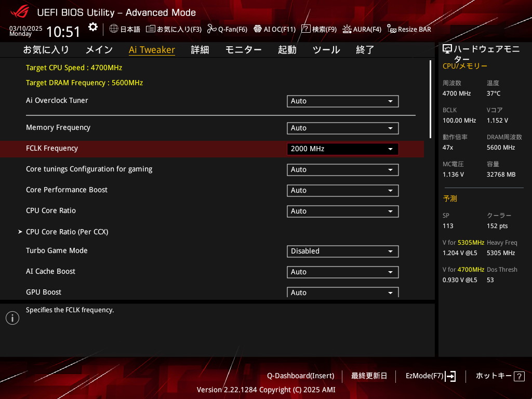
Task: Click the SP 113 value
Action: point(448,226)
